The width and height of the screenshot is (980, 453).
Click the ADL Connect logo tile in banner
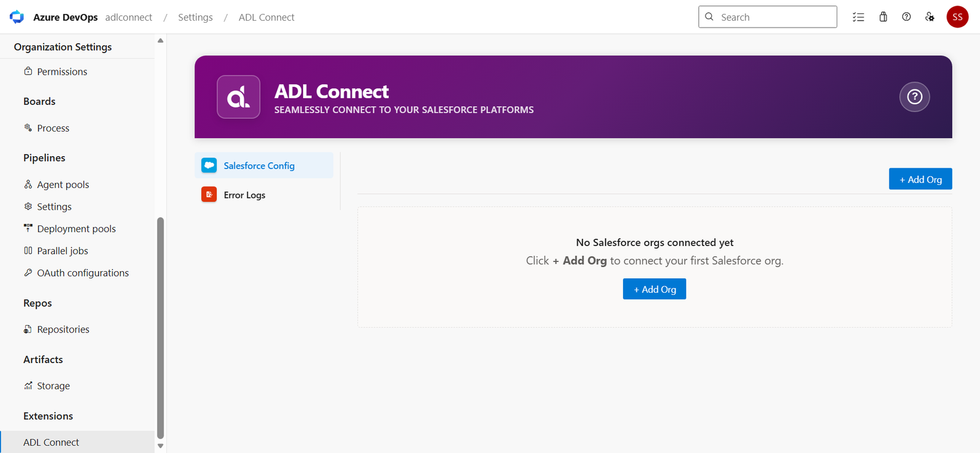coord(238,97)
